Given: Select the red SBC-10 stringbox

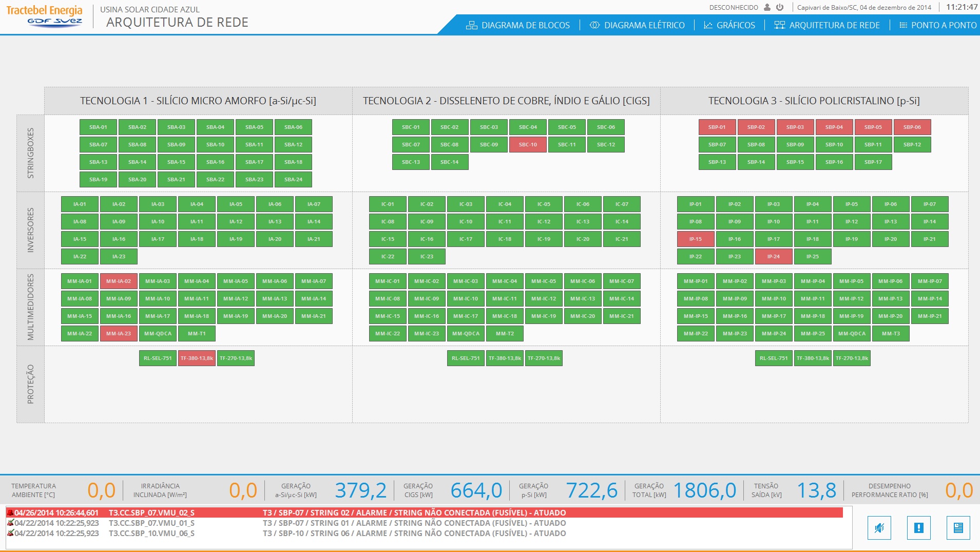Looking at the screenshot, I should (x=528, y=145).
